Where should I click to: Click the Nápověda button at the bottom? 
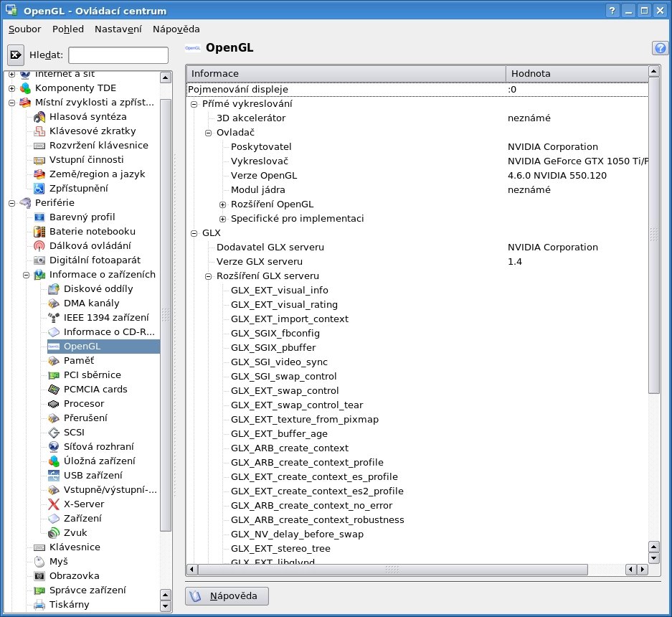(x=227, y=596)
